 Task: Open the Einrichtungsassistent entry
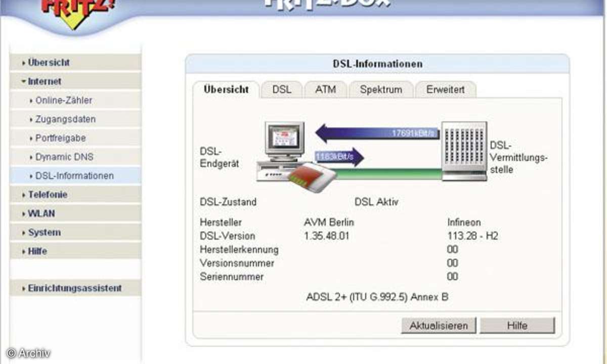point(75,288)
